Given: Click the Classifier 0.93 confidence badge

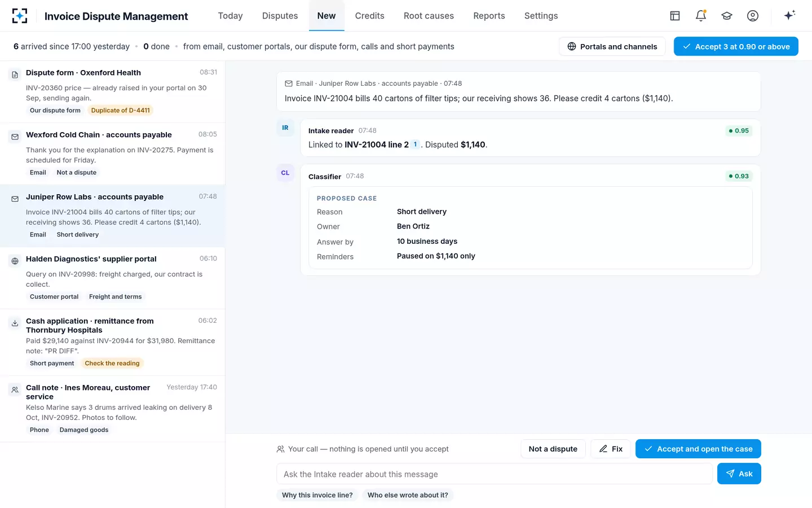Looking at the screenshot, I should (x=739, y=176).
